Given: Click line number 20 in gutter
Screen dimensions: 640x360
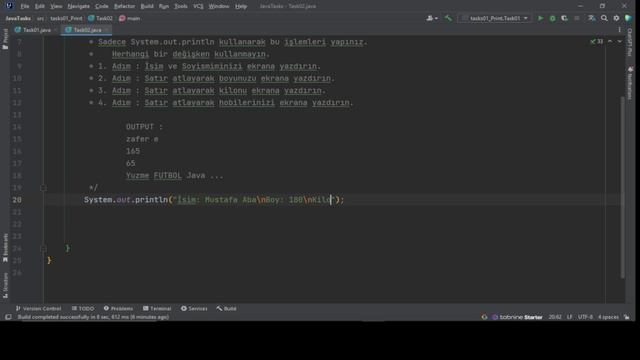Looking at the screenshot, I should (17, 200).
